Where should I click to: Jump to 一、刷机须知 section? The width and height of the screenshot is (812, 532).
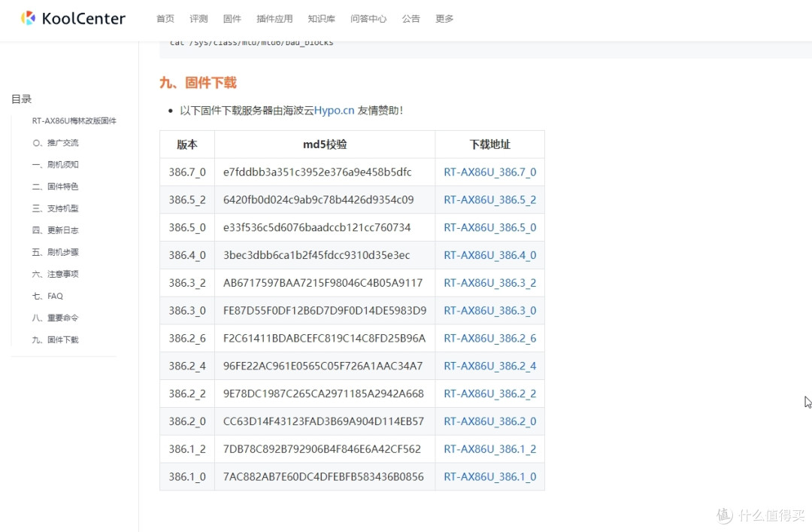click(56, 164)
